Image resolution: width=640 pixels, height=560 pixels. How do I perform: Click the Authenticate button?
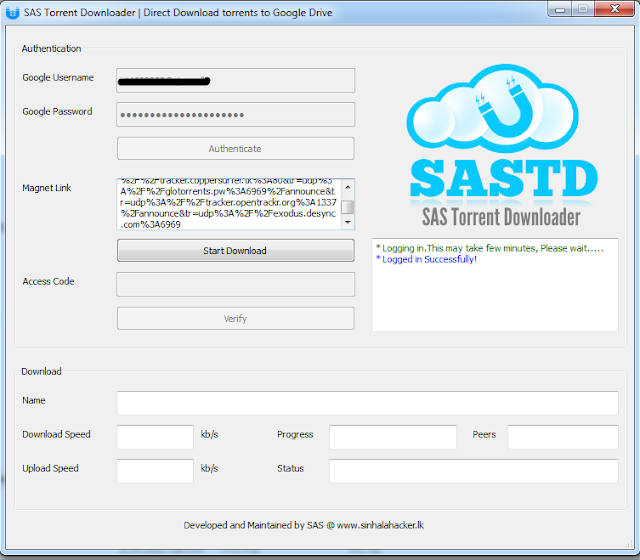click(x=235, y=149)
